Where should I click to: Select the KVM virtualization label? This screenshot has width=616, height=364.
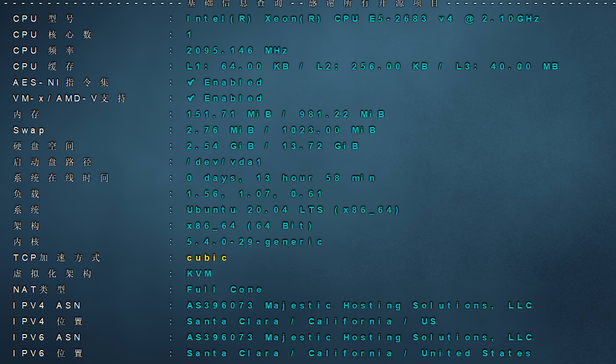point(199,273)
